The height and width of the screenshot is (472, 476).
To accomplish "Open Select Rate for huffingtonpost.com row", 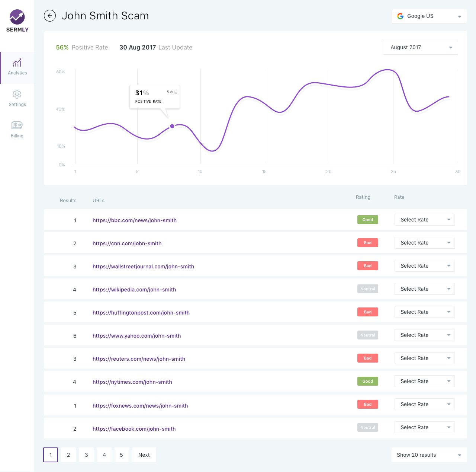I will (425, 312).
